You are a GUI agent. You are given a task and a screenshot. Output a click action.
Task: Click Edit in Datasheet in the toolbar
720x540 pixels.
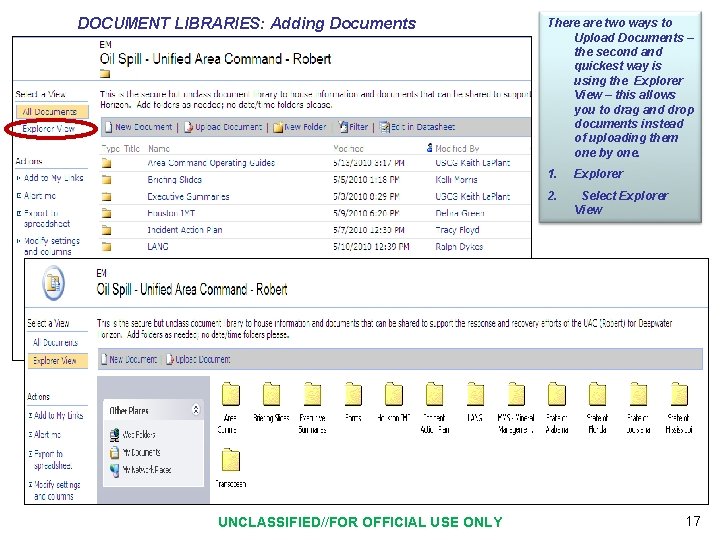(417, 127)
